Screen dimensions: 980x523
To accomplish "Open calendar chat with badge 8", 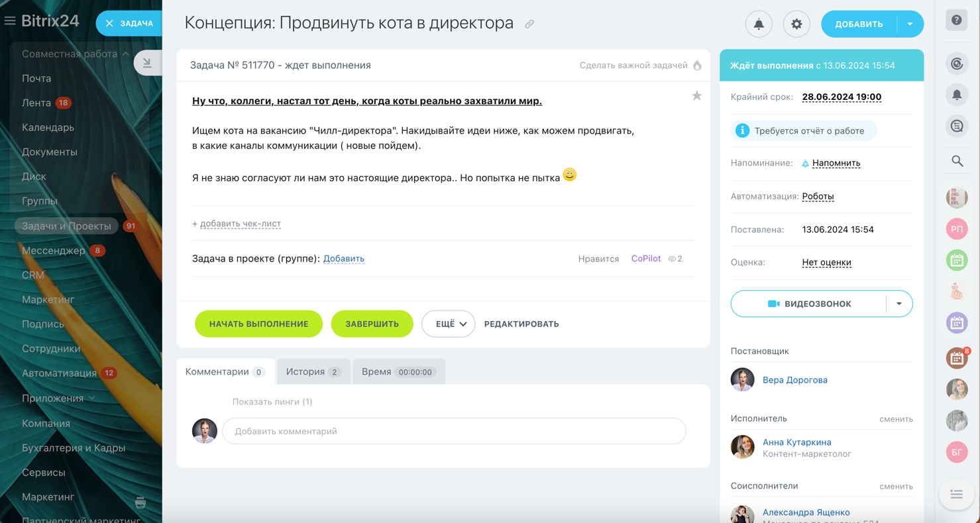I will click(x=957, y=358).
